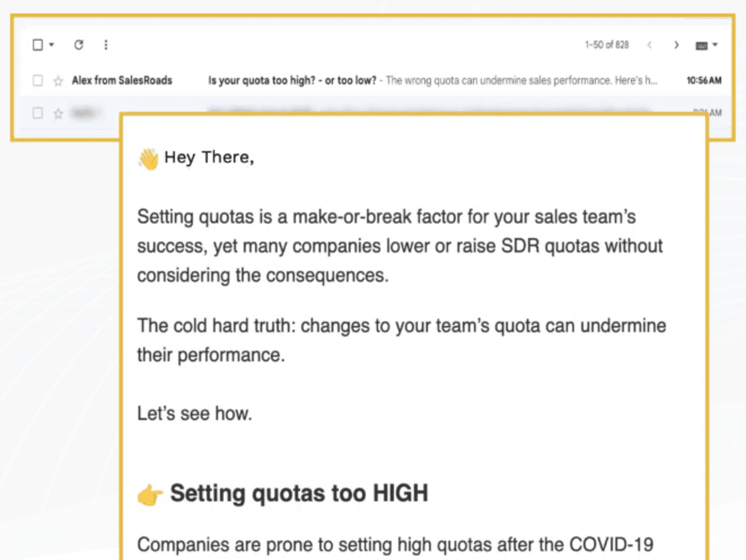This screenshot has width=746, height=560.
Task: Toggle the select all checkbox
Action: pyautogui.click(x=38, y=45)
